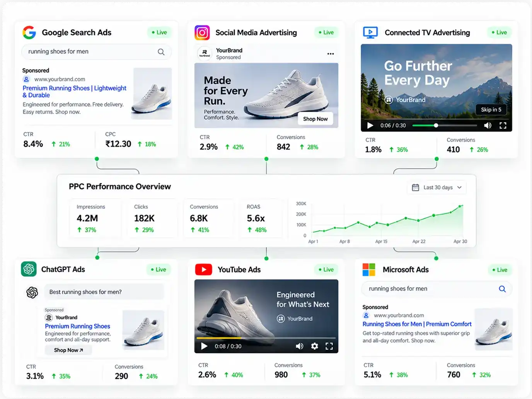Expand YouTube ad to fullscreen
The image size is (532, 399).
[329, 346]
